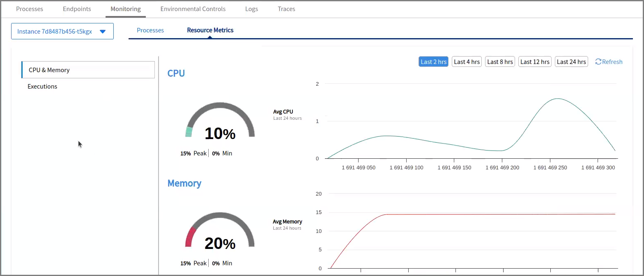Click the CPU 10% gauge

[x=220, y=123]
